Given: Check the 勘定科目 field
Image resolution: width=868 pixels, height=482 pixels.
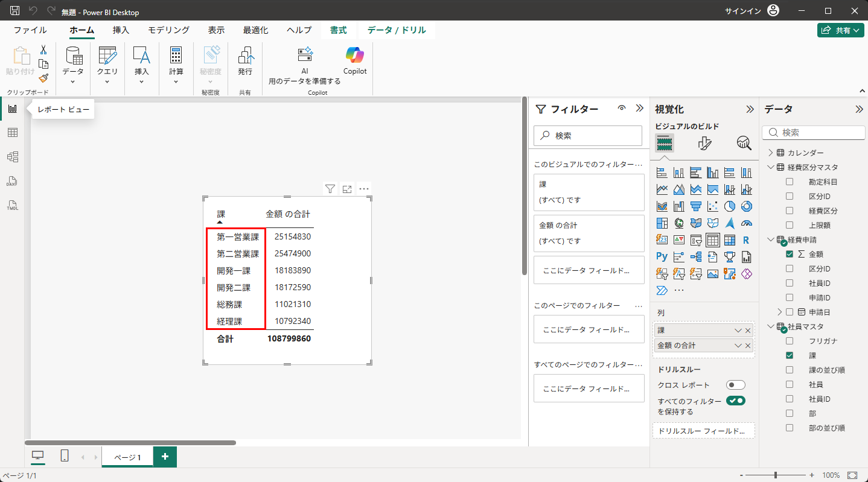Looking at the screenshot, I should 790,182.
